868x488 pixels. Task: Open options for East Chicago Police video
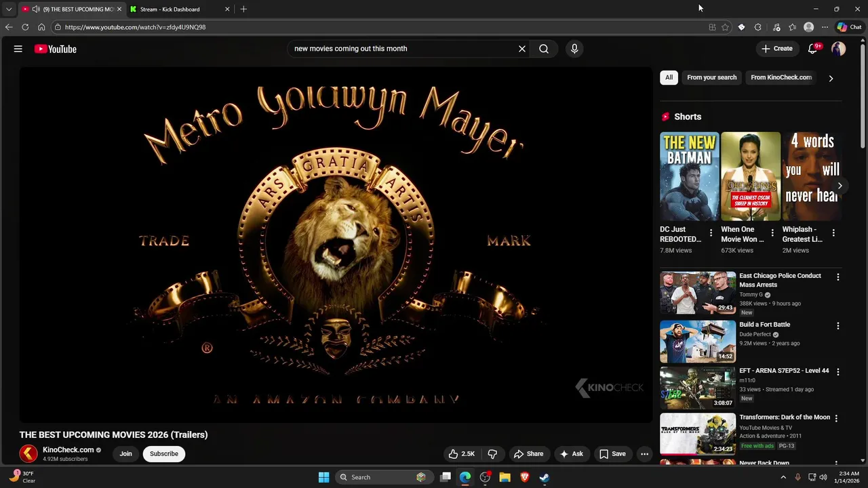[x=837, y=277]
